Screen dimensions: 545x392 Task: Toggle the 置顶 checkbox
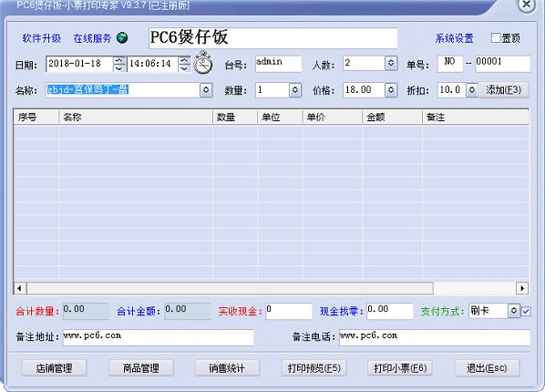[496, 37]
